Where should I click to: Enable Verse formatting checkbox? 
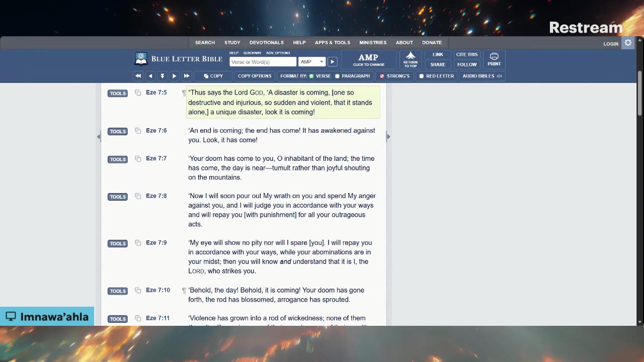point(311,76)
